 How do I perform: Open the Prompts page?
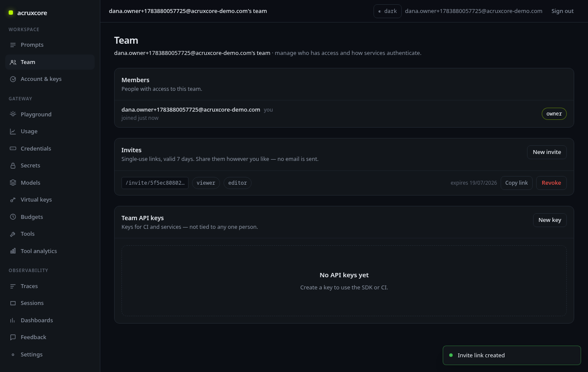(x=50, y=45)
